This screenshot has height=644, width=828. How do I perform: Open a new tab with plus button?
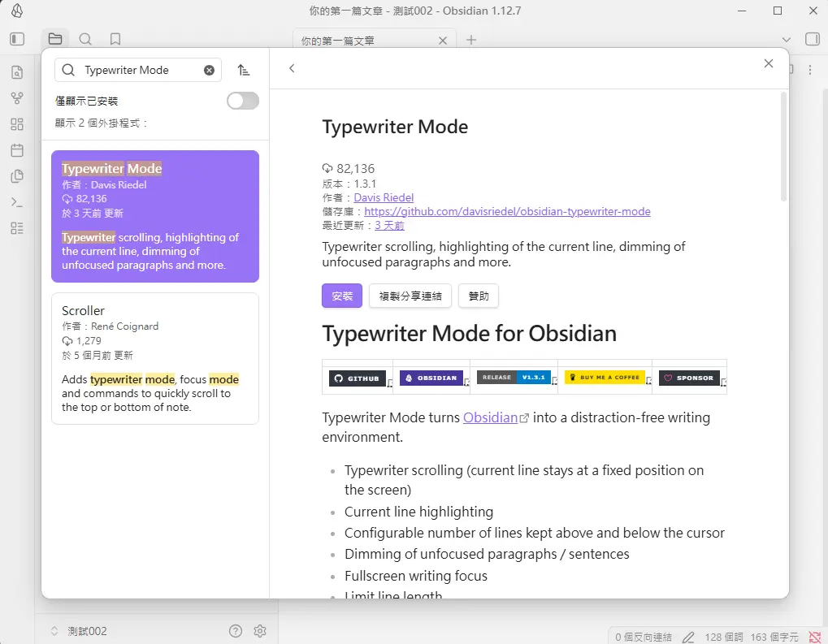click(471, 40)
